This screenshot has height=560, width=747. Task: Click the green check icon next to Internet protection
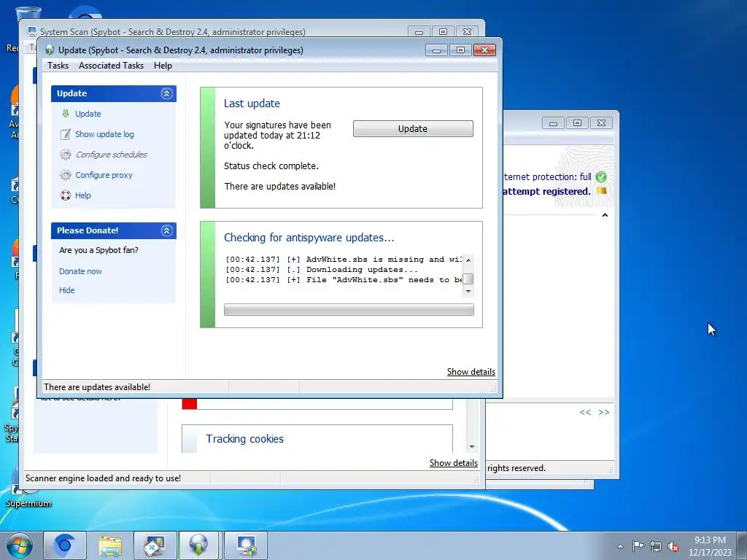[x=601, y=177]
